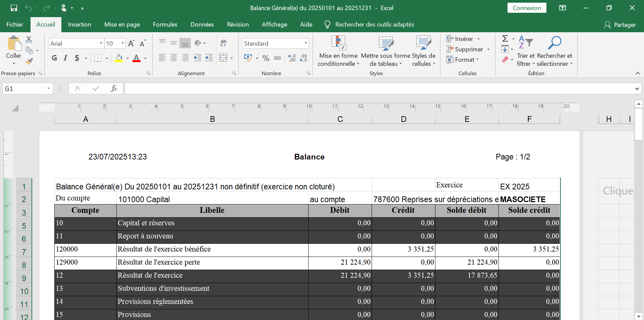The height and width of the screenshot is (320, 644).
Task: Expand the Standard number format dropdown
Action: pos(306,43)
